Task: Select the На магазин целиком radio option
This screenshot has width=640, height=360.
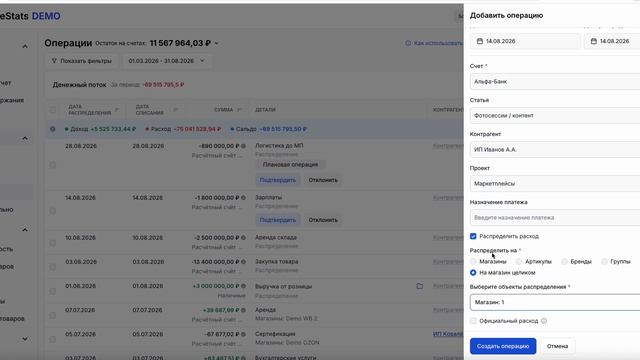Action: [x=473, y=272]
